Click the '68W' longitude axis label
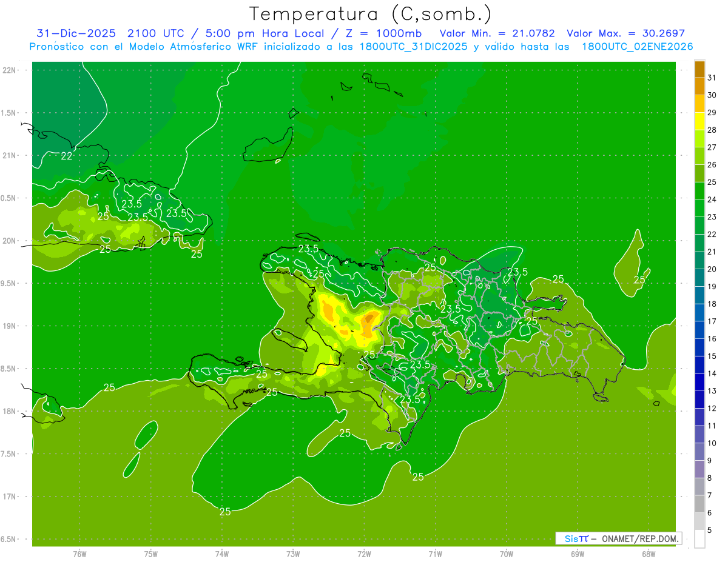 [x=649, y=554]
